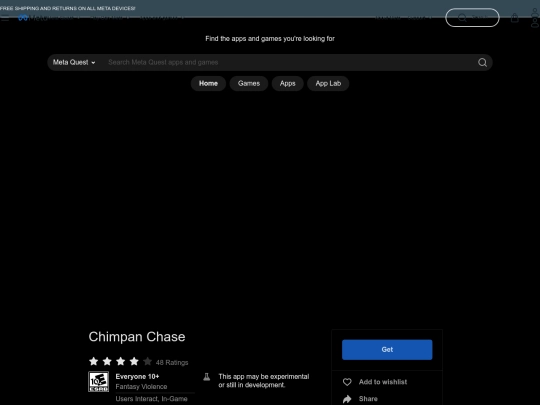Open the Apps tab
The width and height of the screenshot is (540, 405).
point(288,83)
